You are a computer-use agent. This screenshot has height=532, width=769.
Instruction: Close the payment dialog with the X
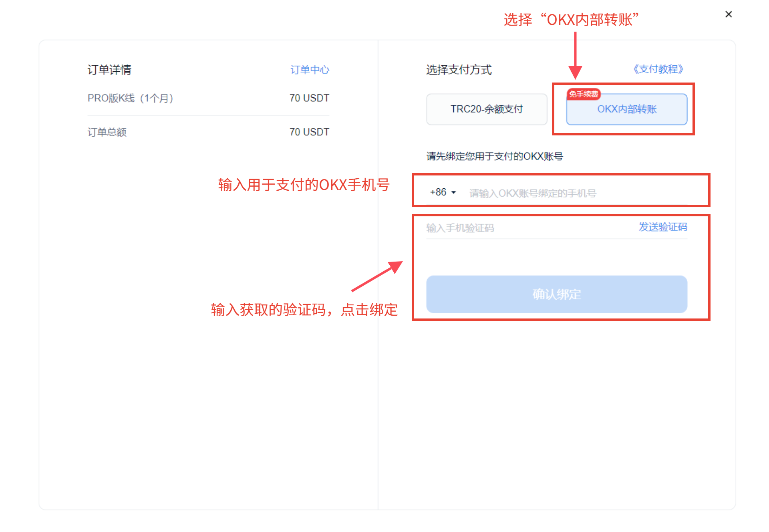[x=729, y=14]
